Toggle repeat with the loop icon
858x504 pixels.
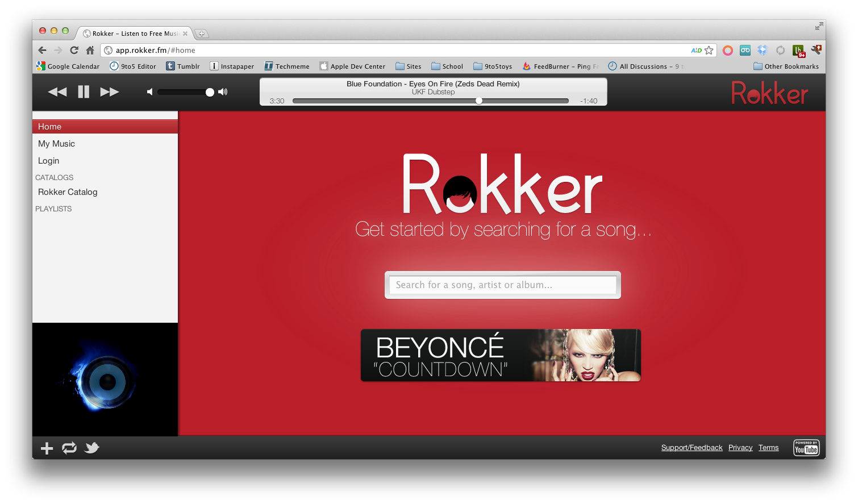coord(69,448)
